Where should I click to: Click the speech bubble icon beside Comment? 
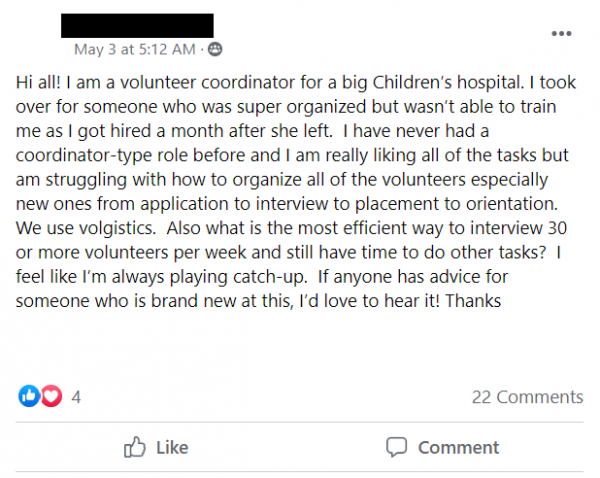tap(396, 447)
